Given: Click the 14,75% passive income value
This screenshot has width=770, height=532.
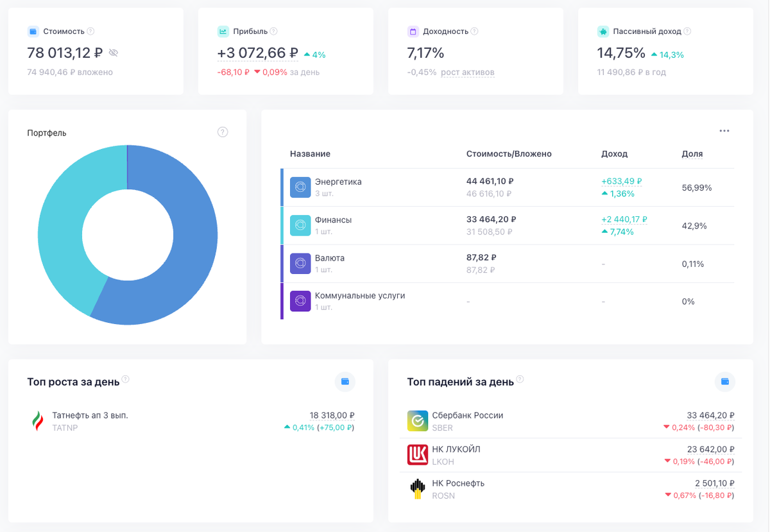Looking at the screenshot, I should 621,53.
